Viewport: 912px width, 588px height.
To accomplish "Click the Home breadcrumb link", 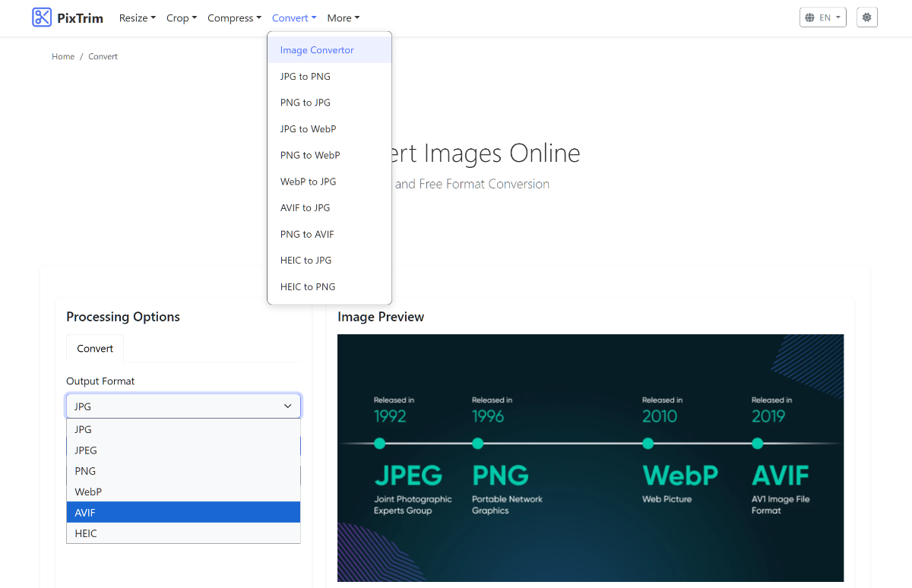I will coord(63,57).
